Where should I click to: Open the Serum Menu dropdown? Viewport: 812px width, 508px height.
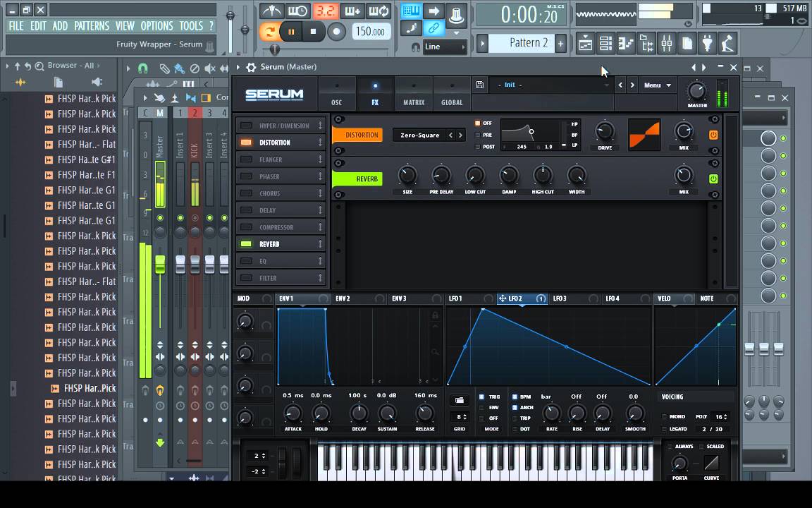[657, 85]
